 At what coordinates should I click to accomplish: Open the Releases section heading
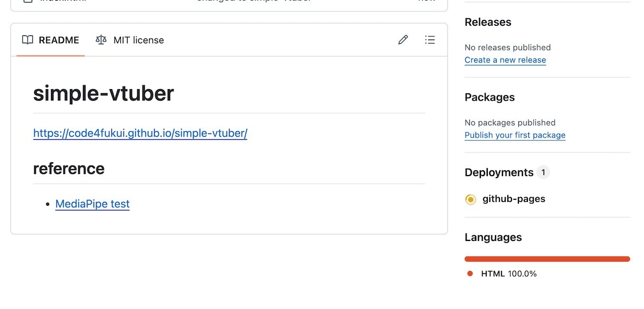click(x=488, y=22)
